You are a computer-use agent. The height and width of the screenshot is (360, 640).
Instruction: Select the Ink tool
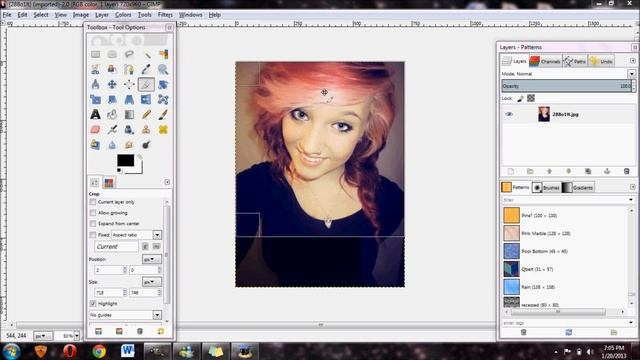click(129, 130)
